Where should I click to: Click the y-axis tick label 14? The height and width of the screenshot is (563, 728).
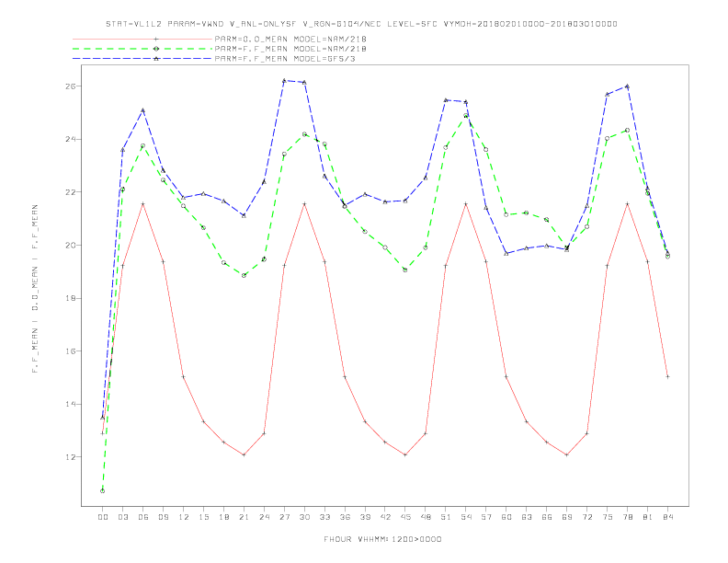[70, 404]
